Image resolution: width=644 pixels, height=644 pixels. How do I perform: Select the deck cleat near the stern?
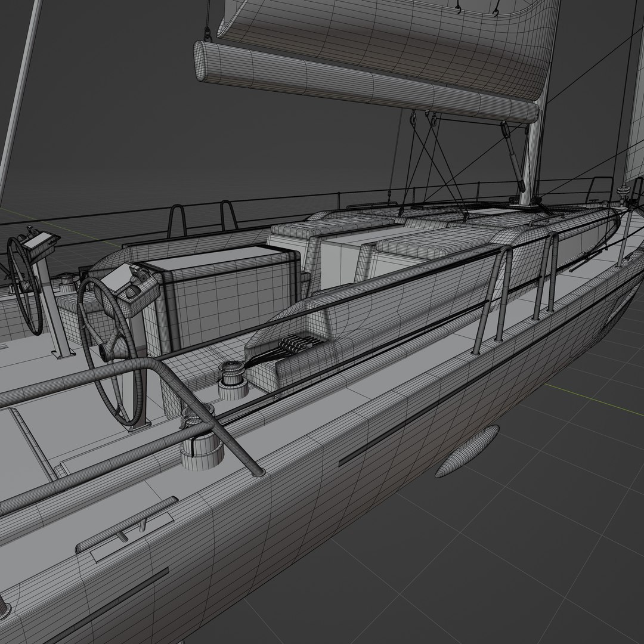[127, 524]
